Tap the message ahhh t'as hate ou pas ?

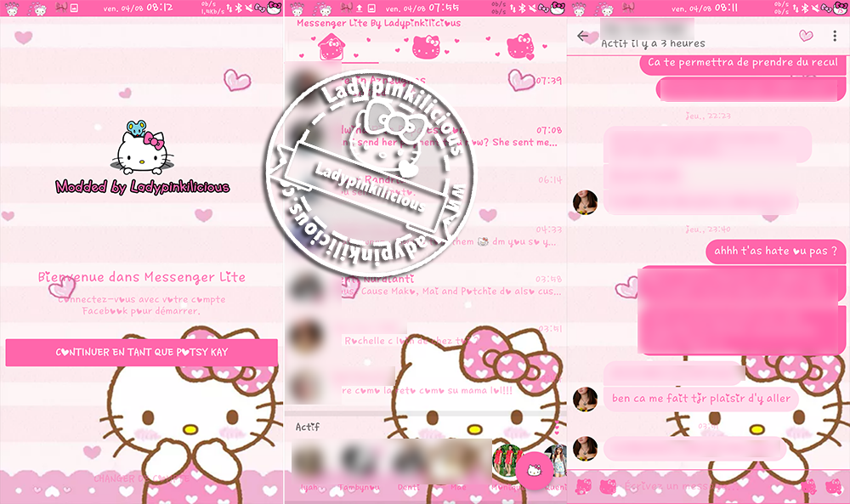(775, 251)
